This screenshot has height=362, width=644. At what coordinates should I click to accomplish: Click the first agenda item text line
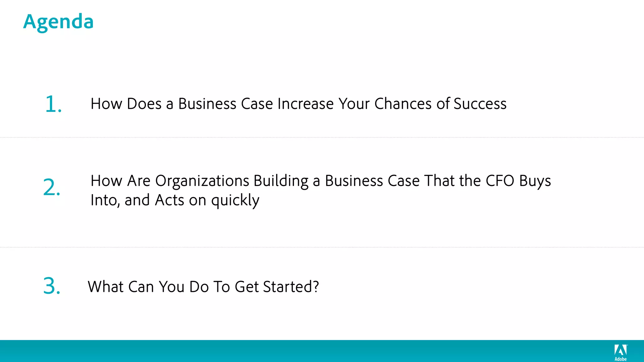pos(298,104)
